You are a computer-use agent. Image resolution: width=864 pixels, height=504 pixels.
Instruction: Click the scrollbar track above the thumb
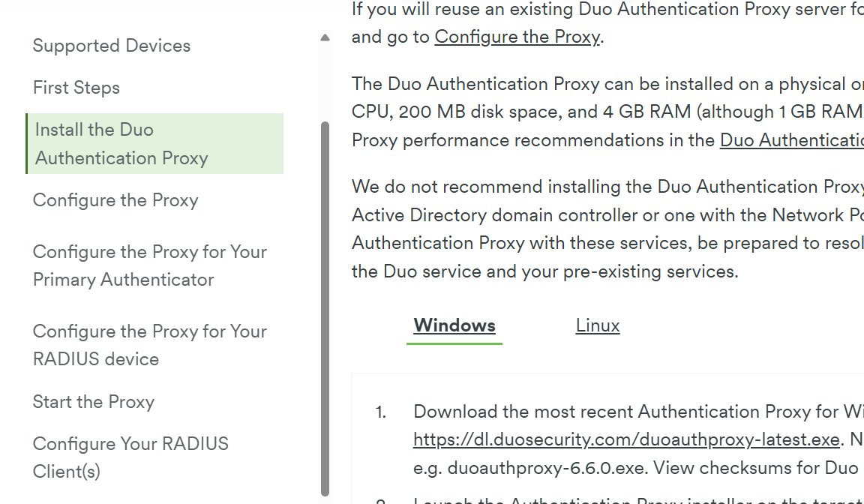325,82
